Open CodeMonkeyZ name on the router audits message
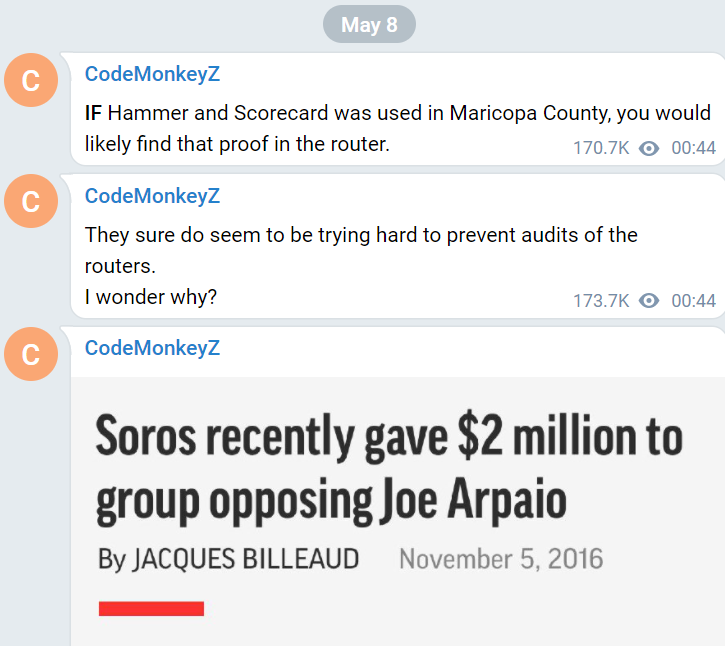 (x=153, y=196)
